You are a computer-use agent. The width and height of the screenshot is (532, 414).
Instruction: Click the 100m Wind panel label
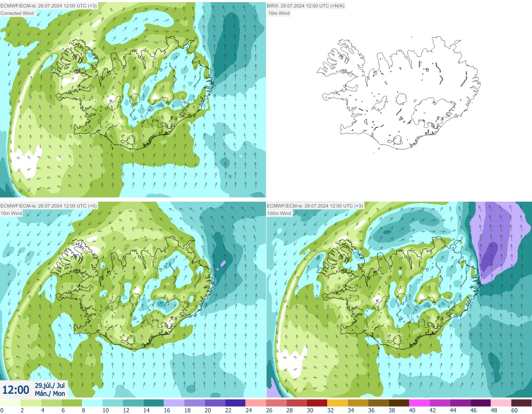279,213
